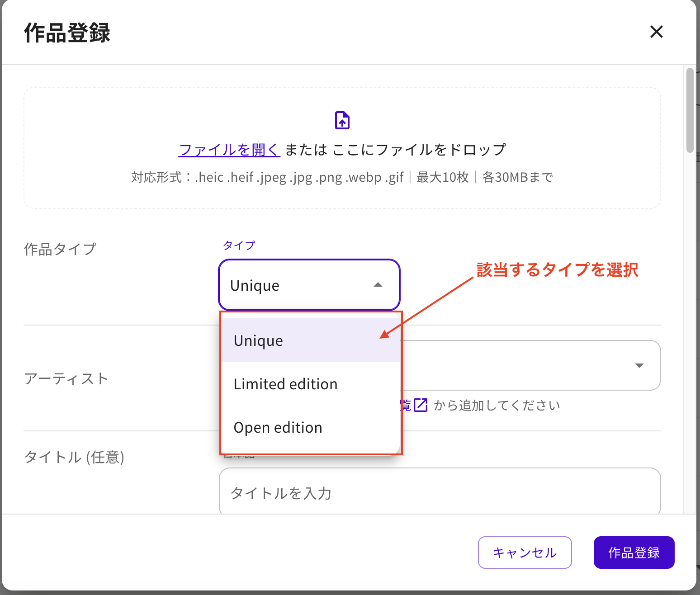
Task: Submit the form with 作品登録 button
Action: coord(634,552)
